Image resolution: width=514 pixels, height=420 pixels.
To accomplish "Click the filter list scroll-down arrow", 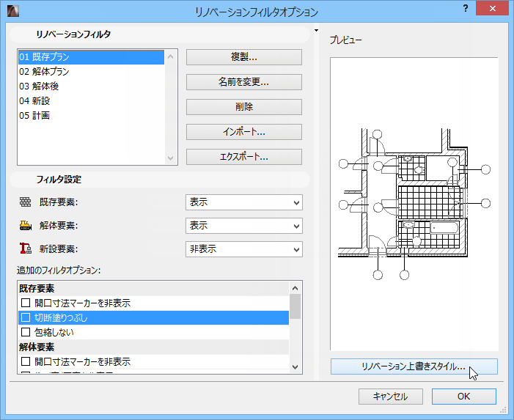I will (x=170, y=158).
